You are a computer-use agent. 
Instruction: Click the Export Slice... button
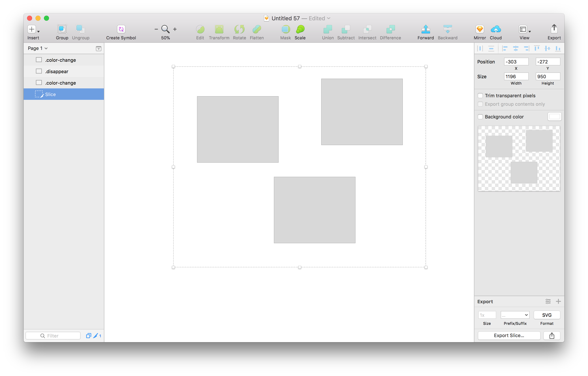[x=509, y=335]
